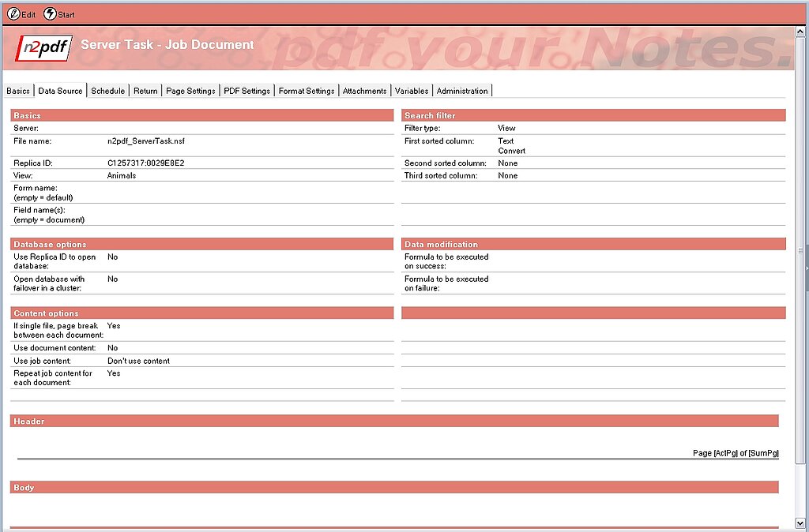
Task: Switch to the Basics tab
Action: [18, 91]
